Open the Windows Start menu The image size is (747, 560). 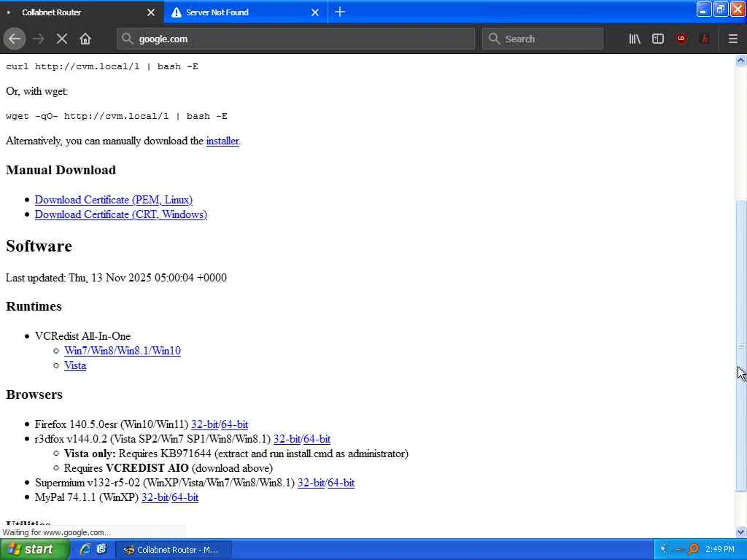point(34,550)
